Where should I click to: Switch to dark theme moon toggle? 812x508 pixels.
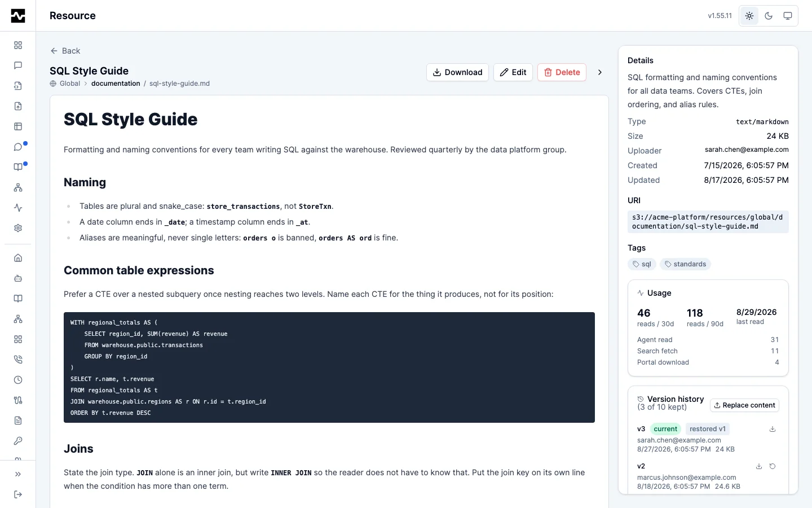769,16
